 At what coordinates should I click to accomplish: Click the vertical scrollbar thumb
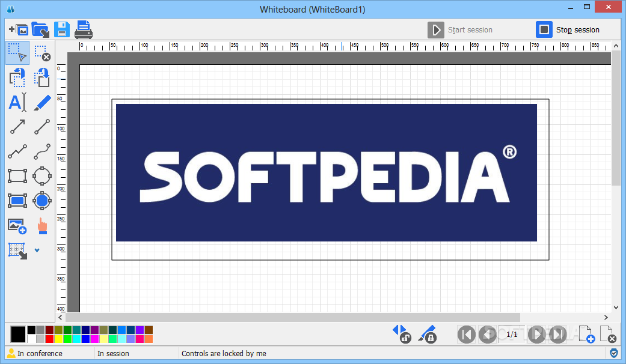click(x=616, y=118)
